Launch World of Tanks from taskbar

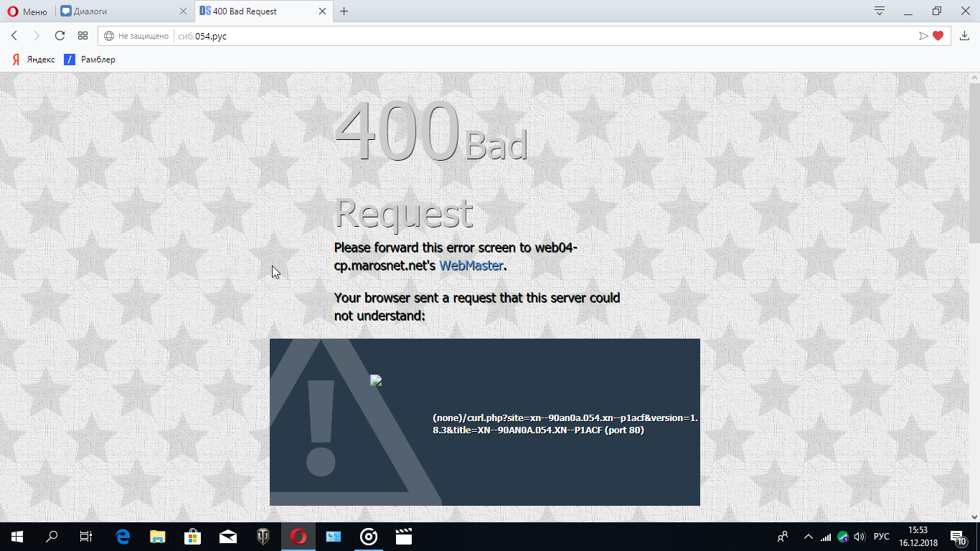tap(263, 537)
